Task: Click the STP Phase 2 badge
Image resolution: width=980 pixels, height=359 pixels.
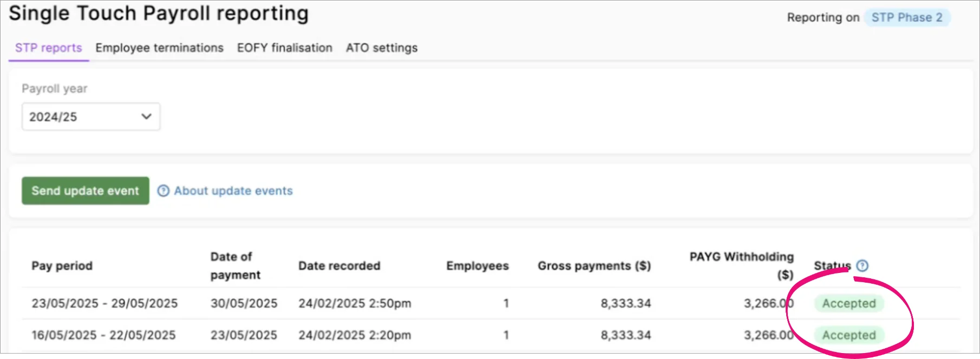Action: 907,17
